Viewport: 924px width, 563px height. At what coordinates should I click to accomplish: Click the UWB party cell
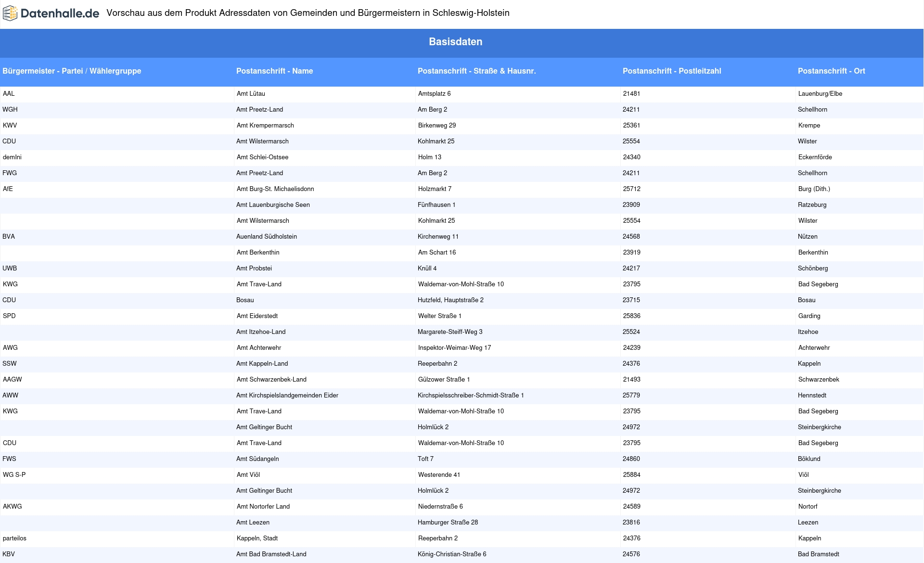pos(10,269)
